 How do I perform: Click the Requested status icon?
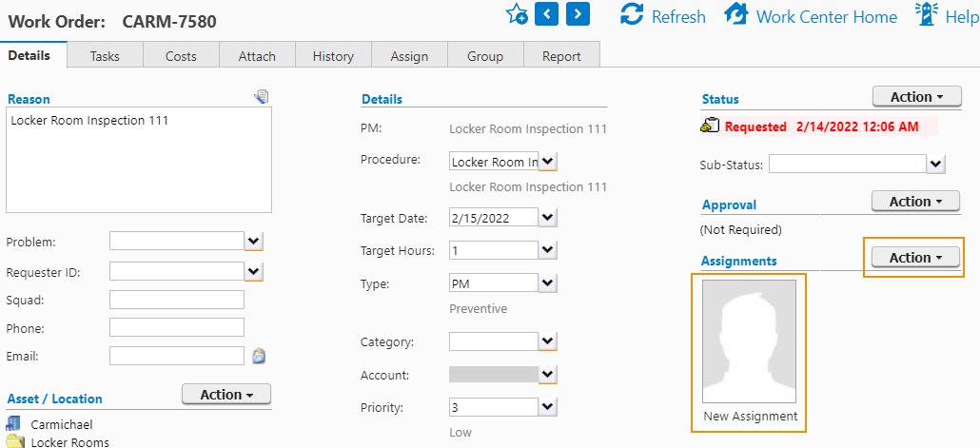tap(710, 127)
